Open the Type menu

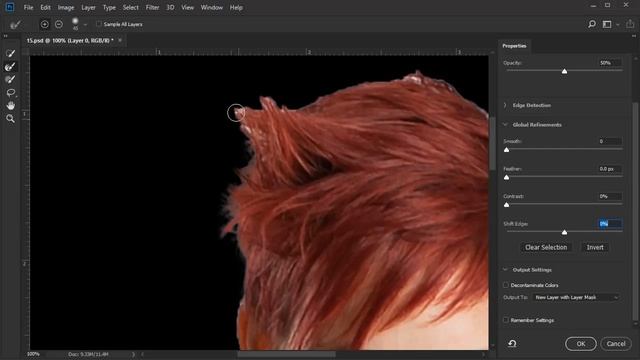[x=109, y=7]
